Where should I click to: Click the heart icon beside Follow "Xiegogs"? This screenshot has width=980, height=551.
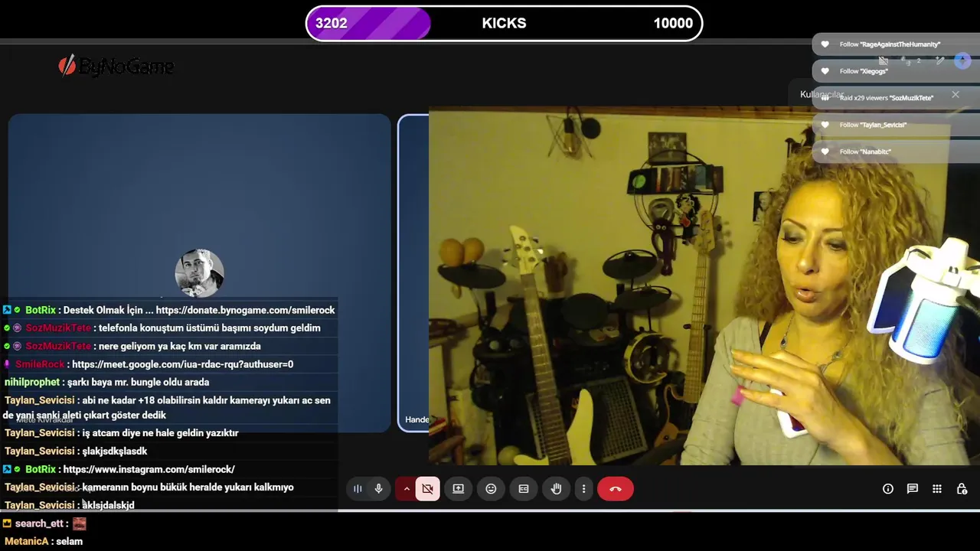pyautogui.click(x=825, y=71)
